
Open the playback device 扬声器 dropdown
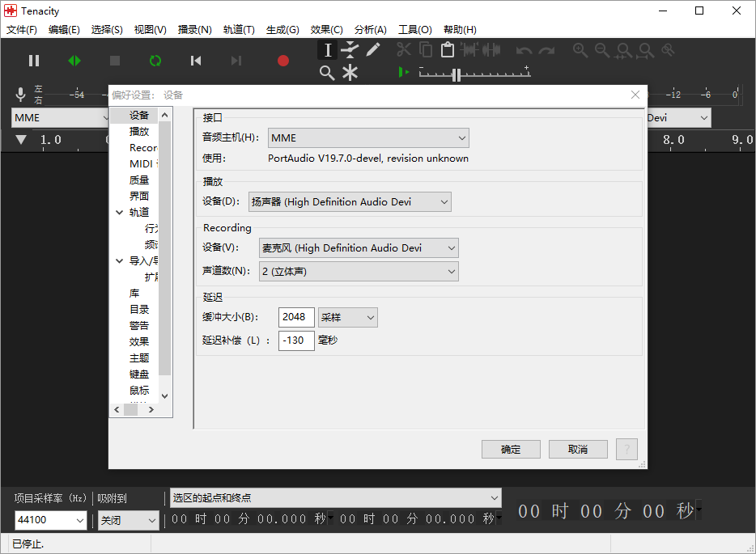pyautogui.click(x=350, y=202)
